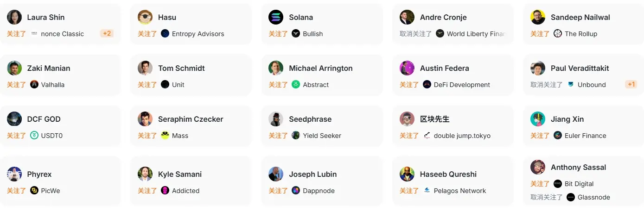Click the Euler Finance icon
Image resolution: width=644 pixels, height=212 pixels.
[x=558, y=135]
